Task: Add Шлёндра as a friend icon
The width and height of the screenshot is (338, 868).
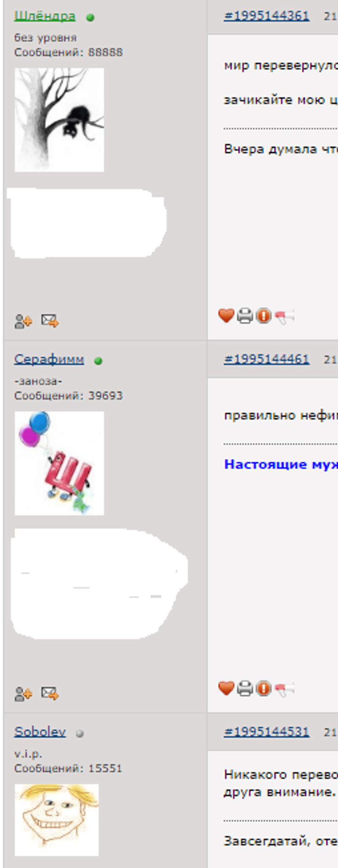Action: 23,321
